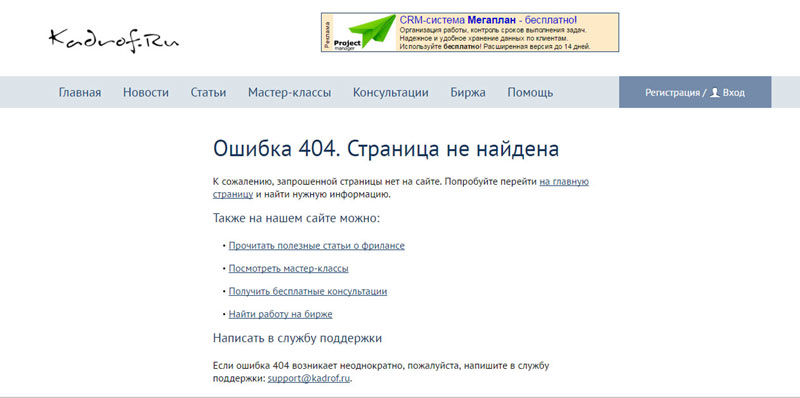Click the green paper plane Project manager image
Viewport: 800px width, 398px height.
(x=365, y=32)
